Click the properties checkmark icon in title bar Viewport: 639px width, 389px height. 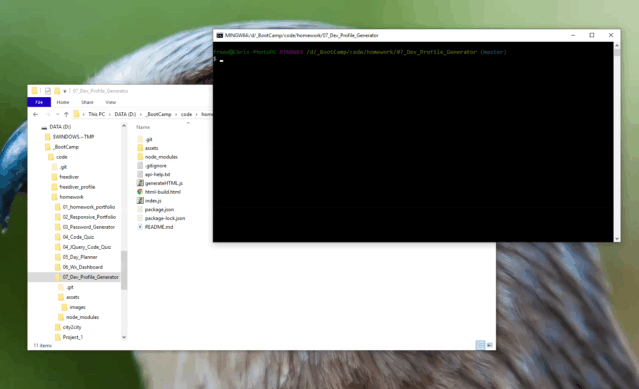coord(48,91)
